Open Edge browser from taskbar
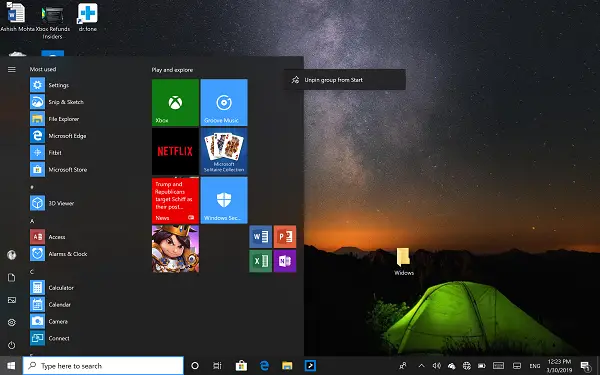Viewport: 600px width, 375px height. (264, 366)
